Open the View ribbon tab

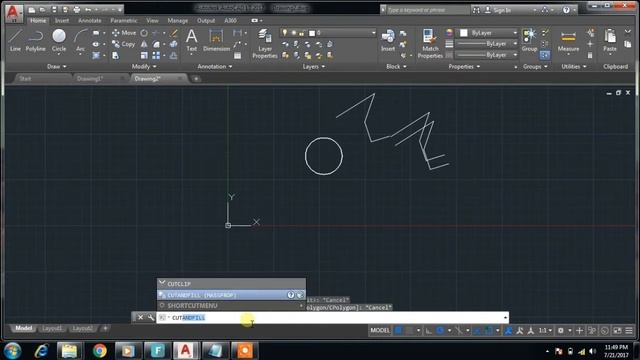(152, 20)
